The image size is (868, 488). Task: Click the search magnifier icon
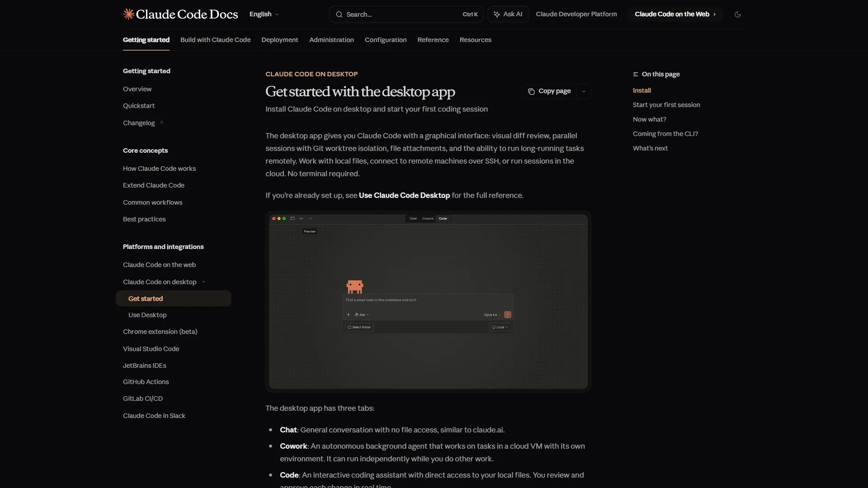click(339, 14)
